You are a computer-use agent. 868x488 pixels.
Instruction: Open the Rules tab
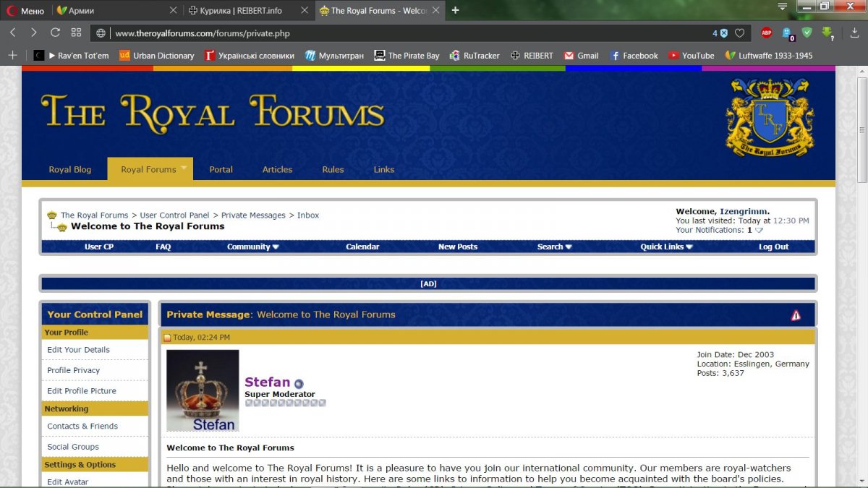click(333, 169)
